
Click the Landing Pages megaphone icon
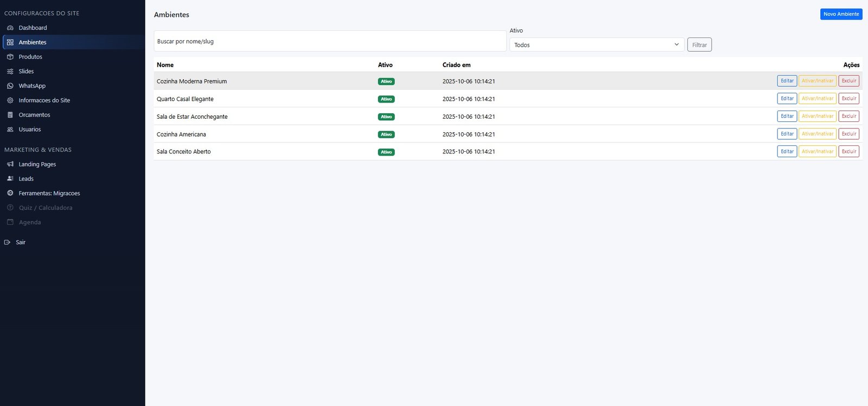[10, 164]
